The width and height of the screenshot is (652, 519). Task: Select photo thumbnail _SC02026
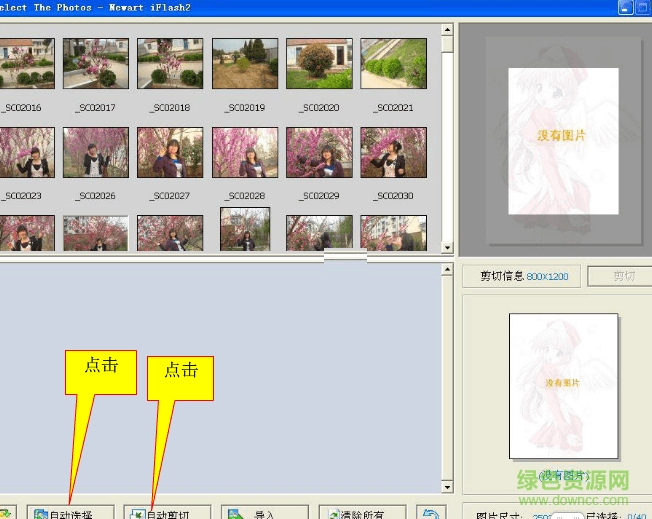[x=96, y=153]
